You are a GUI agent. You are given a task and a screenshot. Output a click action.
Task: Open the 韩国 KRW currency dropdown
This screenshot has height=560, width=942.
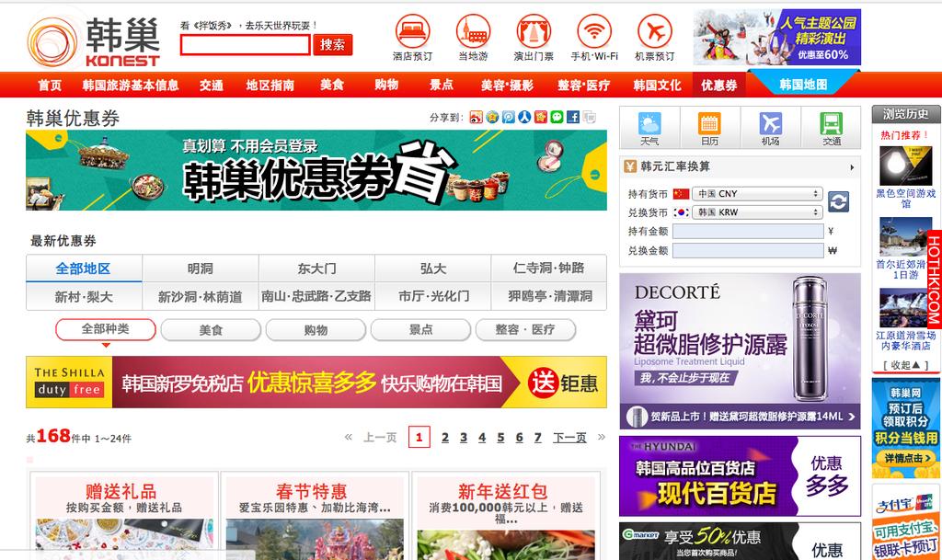coord(757,211)
